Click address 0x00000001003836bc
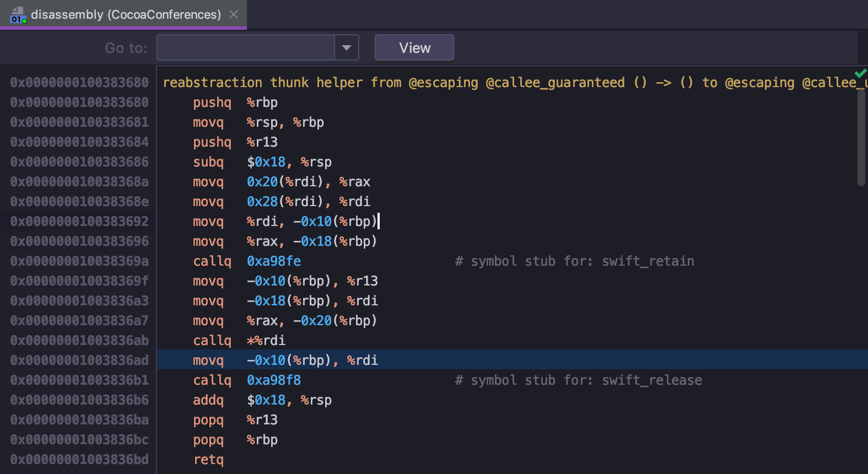 (79, 440)
